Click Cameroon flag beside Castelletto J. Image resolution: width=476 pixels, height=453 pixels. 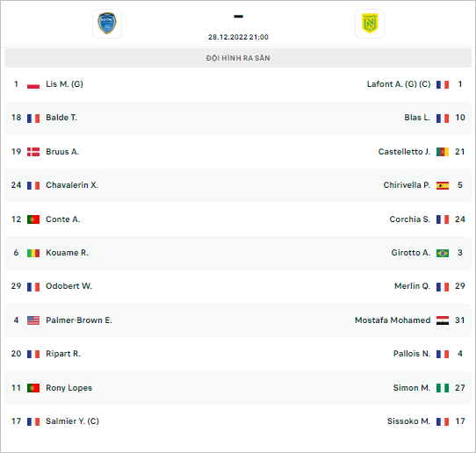(x=443, y=152)
